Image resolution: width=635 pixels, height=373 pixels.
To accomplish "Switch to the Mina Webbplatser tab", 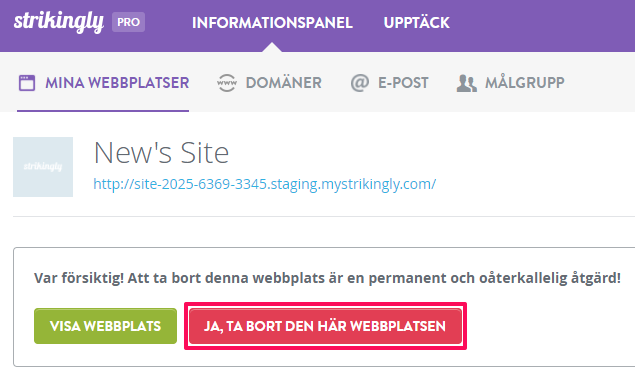I will coord(103,83).
